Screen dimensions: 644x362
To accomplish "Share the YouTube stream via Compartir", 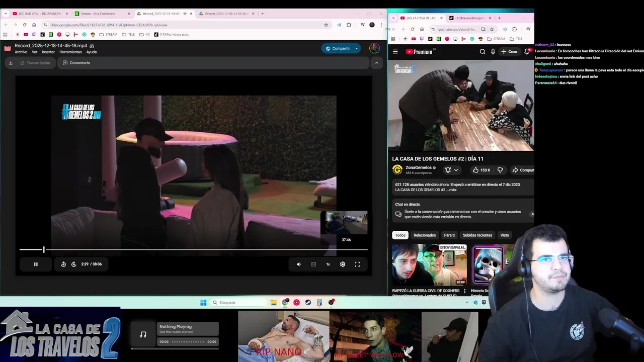I will (523, 170).
